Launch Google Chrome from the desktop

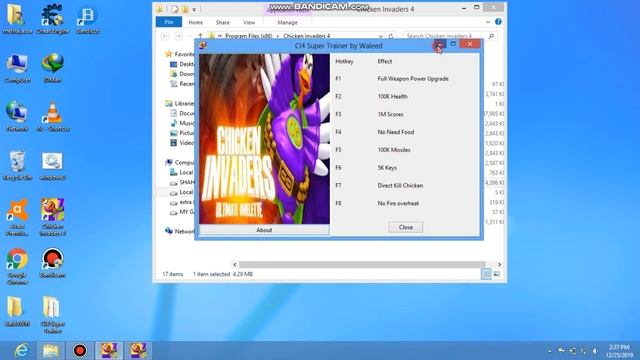click(17, 266)
